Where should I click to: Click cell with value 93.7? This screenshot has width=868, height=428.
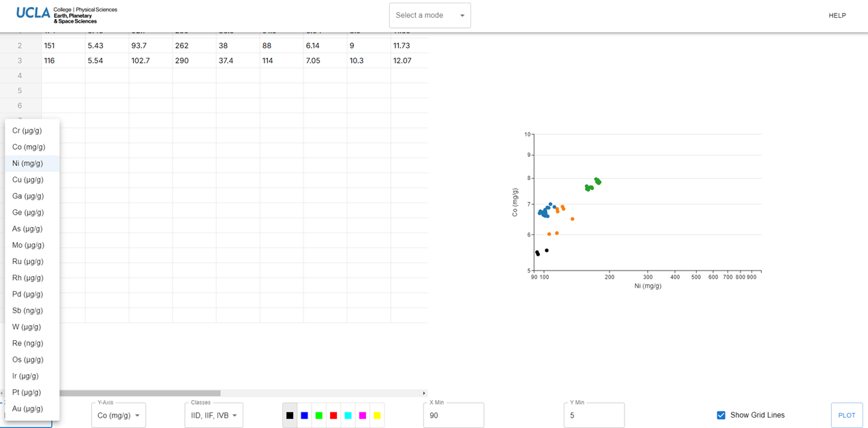(x=151, y=46)
